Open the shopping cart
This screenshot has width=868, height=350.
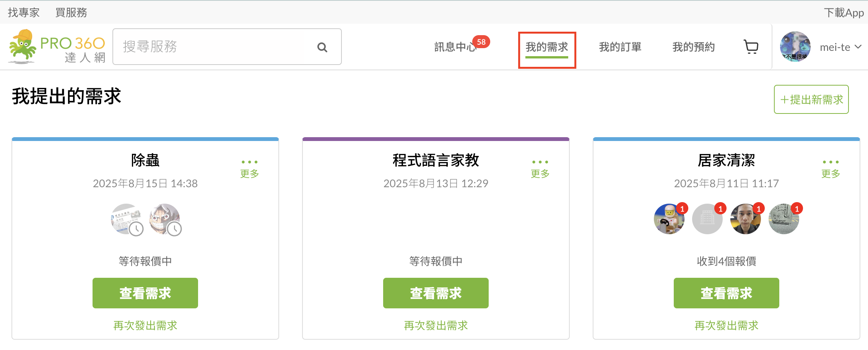751,46
